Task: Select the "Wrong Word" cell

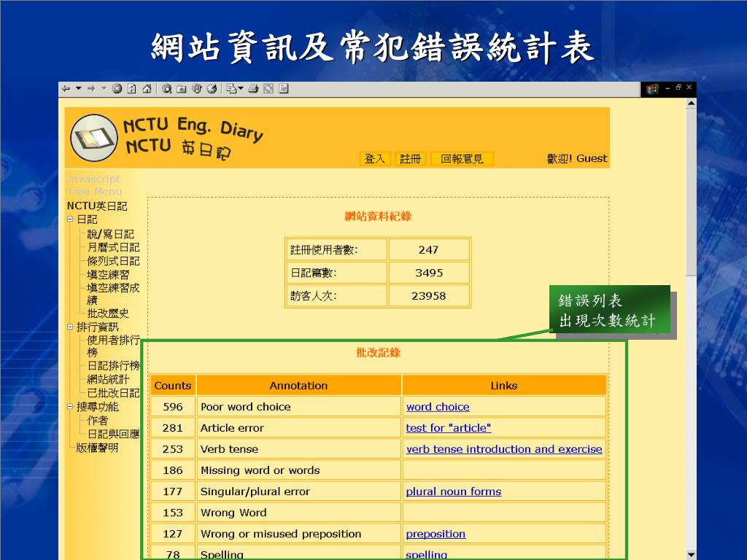Action: coord(298,513)
